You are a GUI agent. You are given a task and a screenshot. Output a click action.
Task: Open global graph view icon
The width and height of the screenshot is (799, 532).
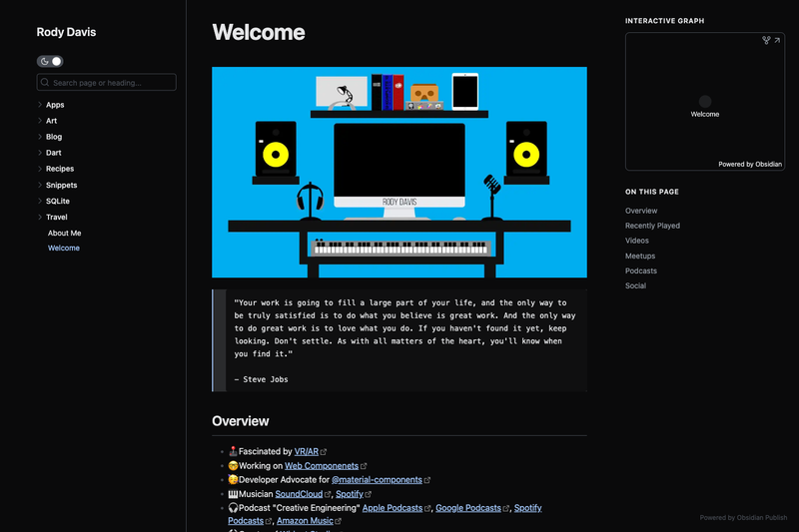[x=766, y=40]
